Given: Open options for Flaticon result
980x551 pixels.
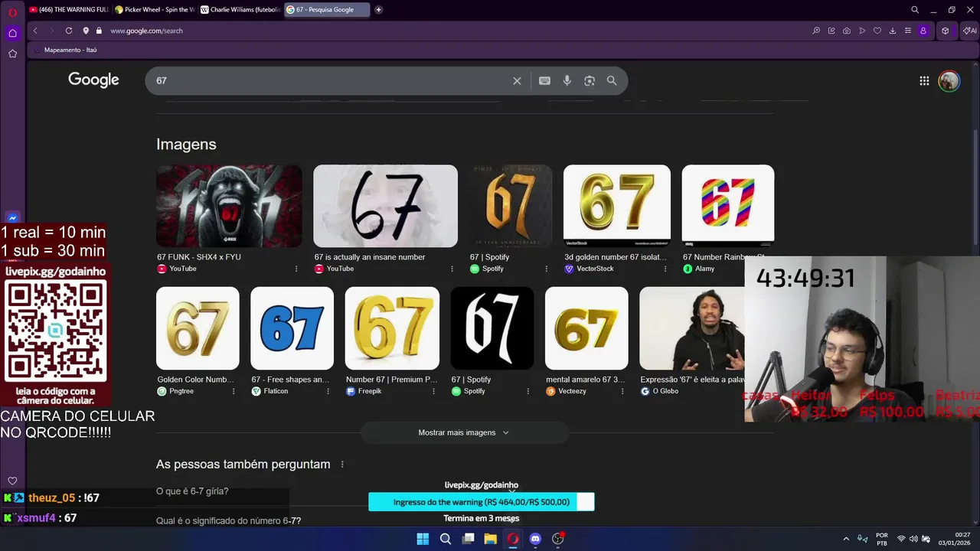Looking at the screenshot, I should tap(328, 391).
